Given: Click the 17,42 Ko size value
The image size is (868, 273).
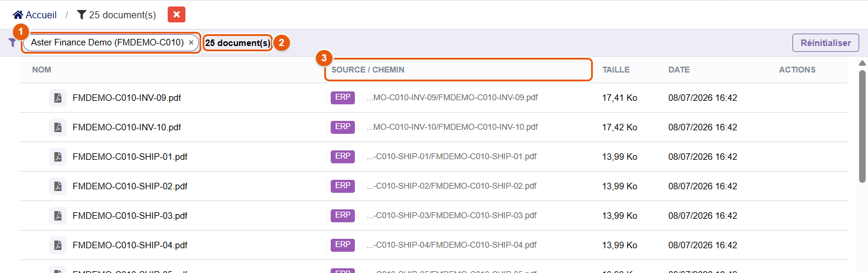Looking at the screenshot, I should tap(619, 127).
